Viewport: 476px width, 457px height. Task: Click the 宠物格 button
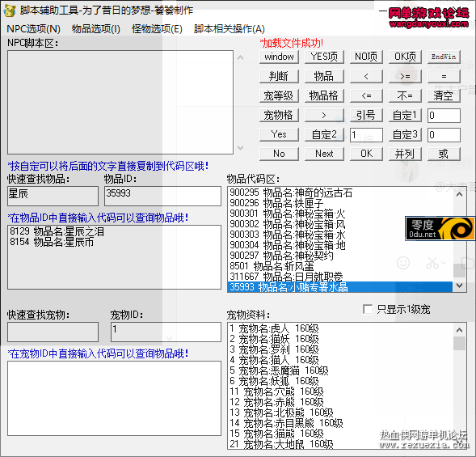(279, 115)
